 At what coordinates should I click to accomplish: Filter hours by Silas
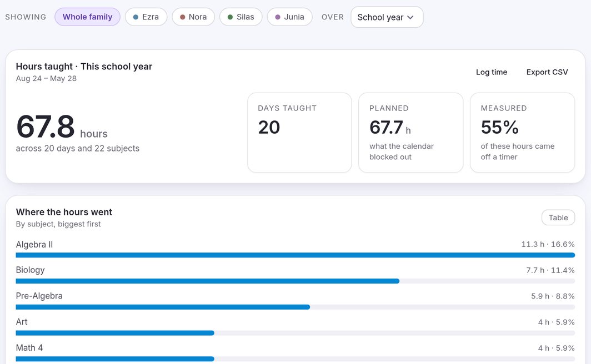click(x=241, y=17)
